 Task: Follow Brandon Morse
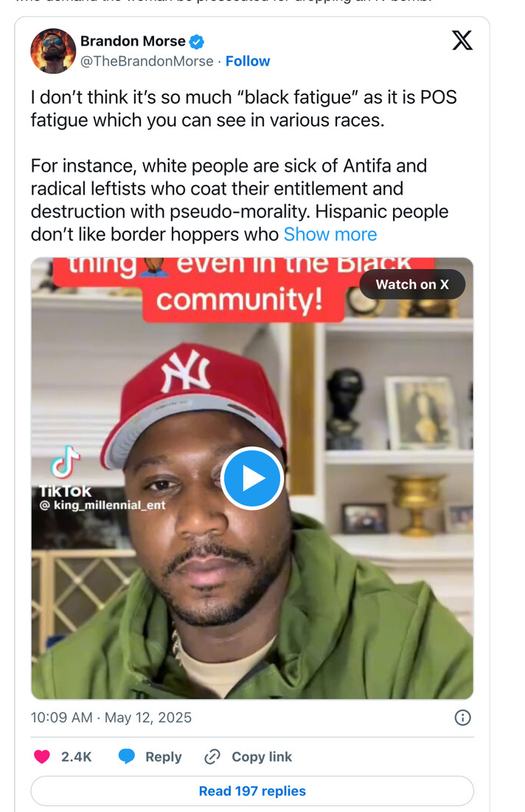click(248, 61)
